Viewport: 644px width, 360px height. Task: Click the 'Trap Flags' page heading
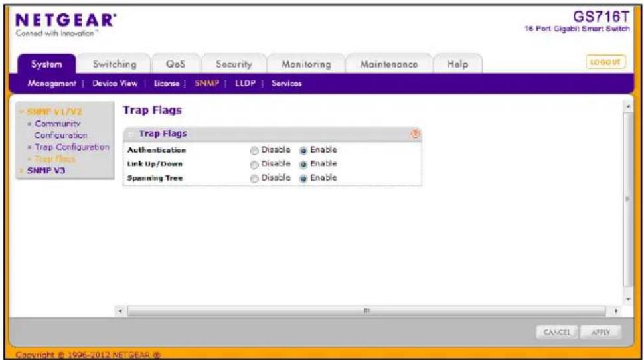153,110
